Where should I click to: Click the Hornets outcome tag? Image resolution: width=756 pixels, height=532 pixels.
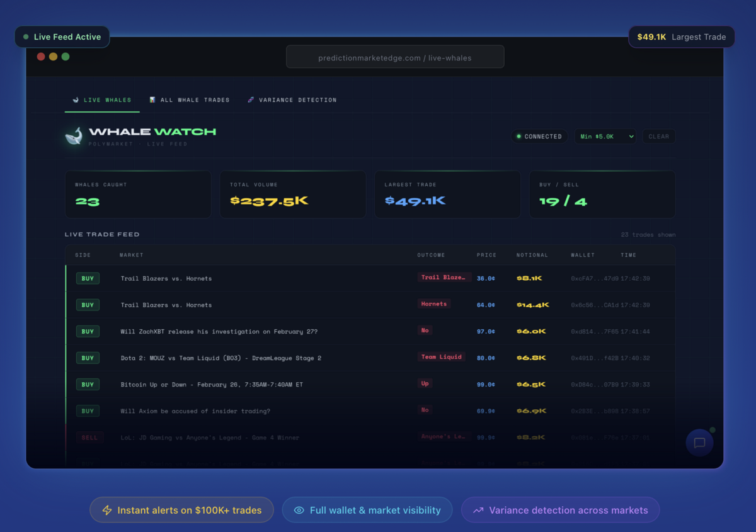434,303
